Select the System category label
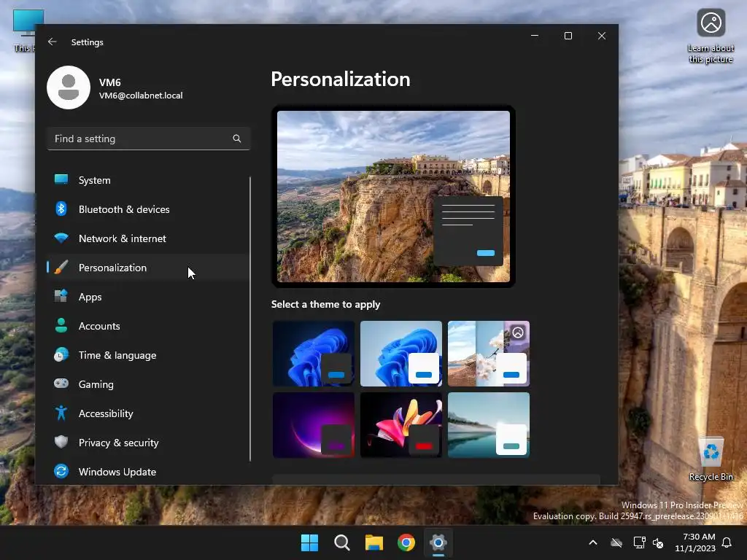Viewport: 747px width, 560px height. pos(94,180)
